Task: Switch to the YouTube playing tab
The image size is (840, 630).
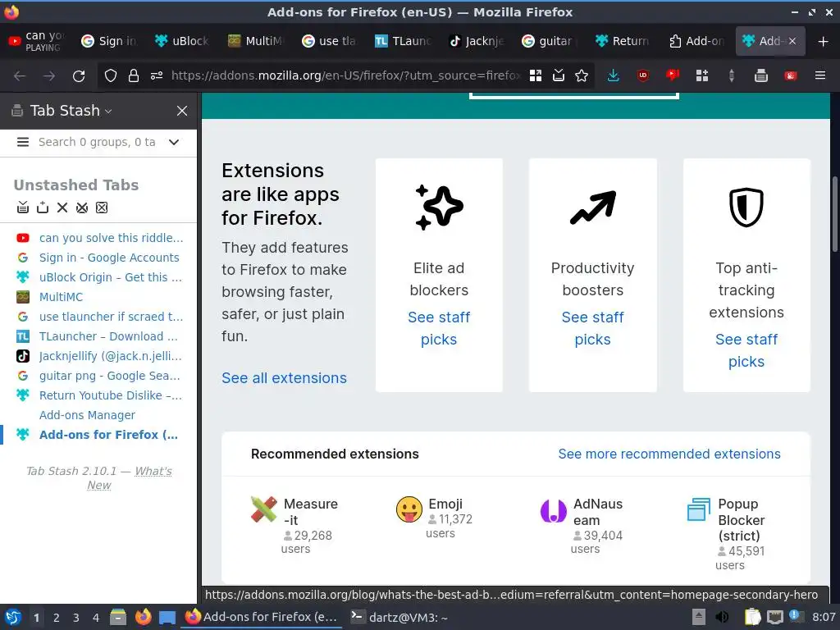Action: click(35, 41)
